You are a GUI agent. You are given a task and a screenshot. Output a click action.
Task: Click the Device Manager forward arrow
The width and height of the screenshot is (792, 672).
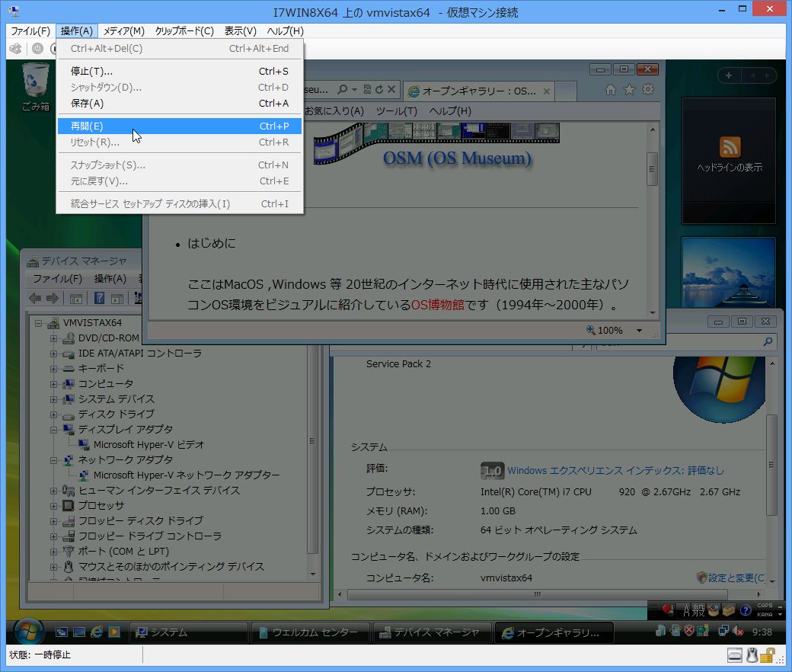[x=52, y=299]
